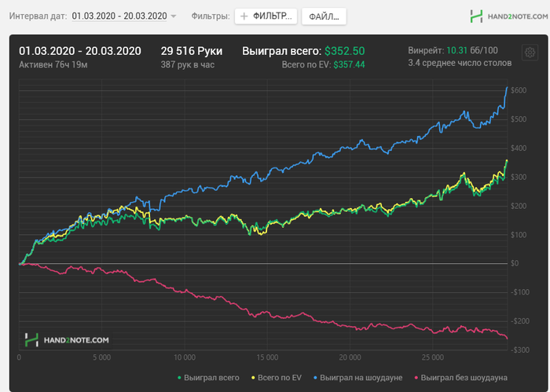Click the ФИЛЬТР... button label
The height and width of the screenshot is (392, 550).
272,16
